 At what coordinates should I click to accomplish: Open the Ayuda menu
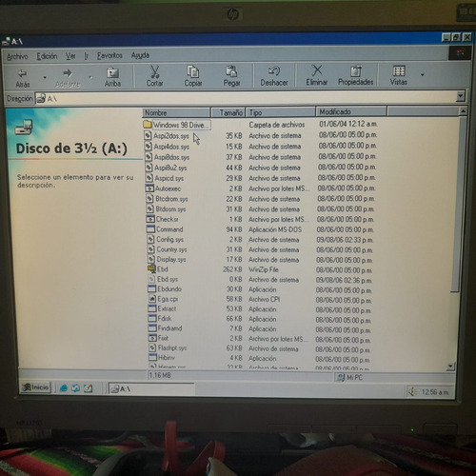[x=140, y=55]
